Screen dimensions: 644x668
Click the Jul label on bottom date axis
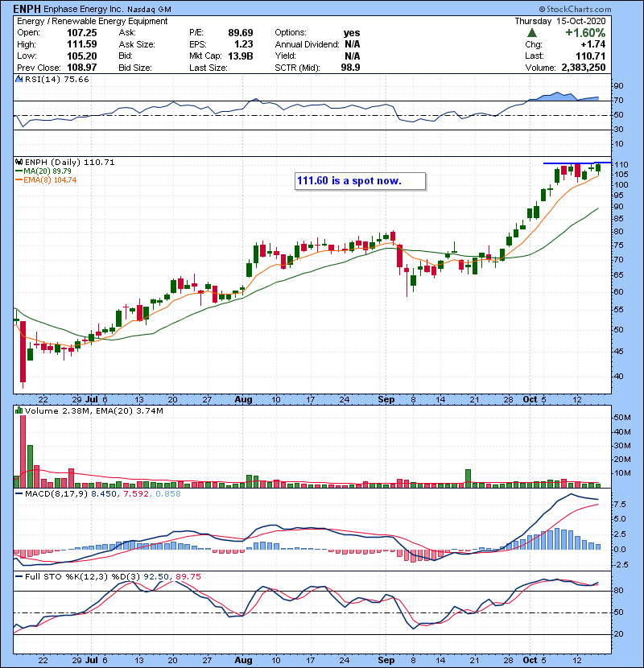[x=92, y=660]
